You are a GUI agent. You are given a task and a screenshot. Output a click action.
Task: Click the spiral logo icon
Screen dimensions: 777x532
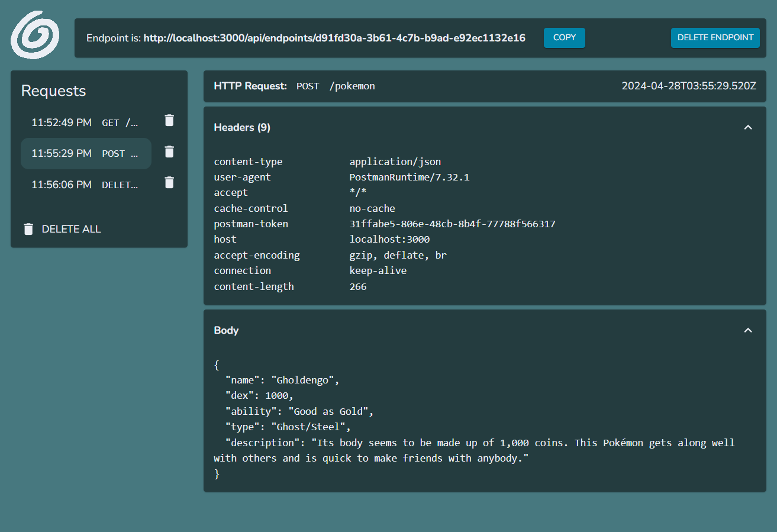click(x=35, y=35)
